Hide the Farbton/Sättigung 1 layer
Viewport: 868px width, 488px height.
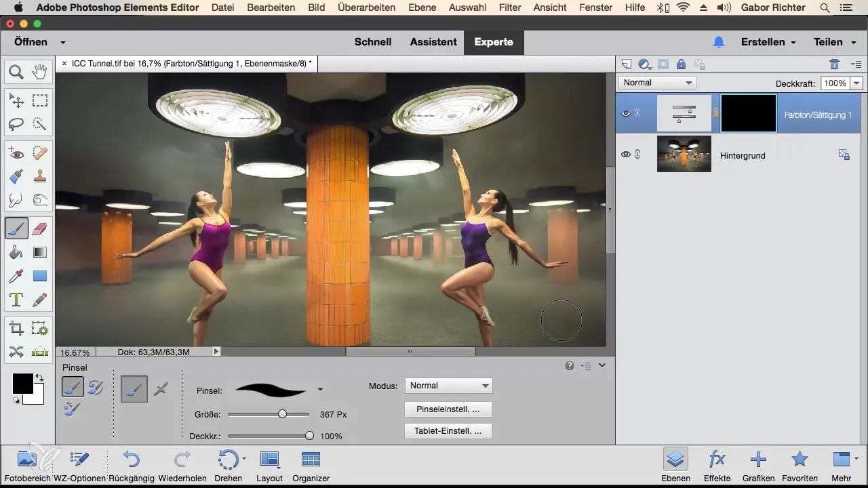[626, 114]
